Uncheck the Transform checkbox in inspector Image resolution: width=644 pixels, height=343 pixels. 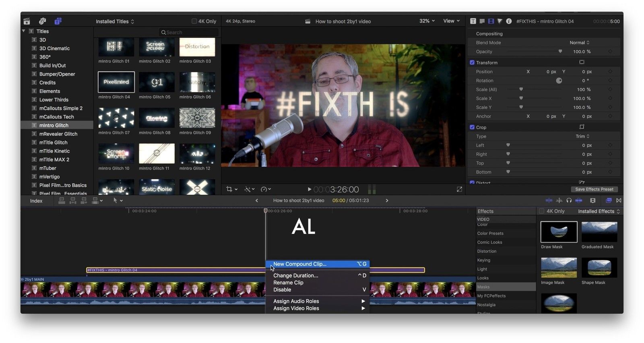coord(472,63)
